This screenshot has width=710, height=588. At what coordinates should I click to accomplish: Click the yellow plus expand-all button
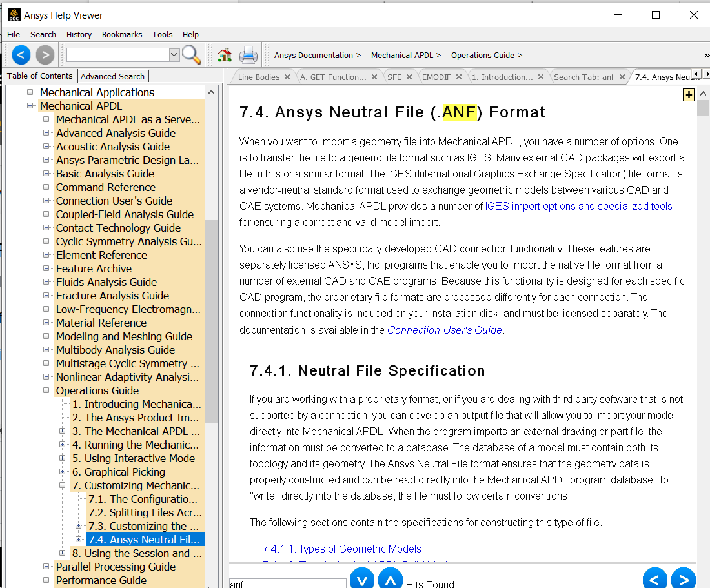pos(689,95)
